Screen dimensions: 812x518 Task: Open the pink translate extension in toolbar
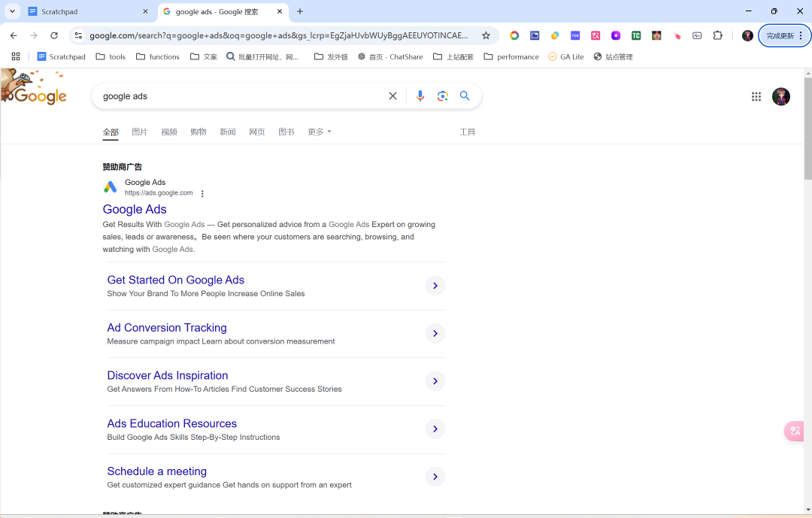(x=595, y=35)
